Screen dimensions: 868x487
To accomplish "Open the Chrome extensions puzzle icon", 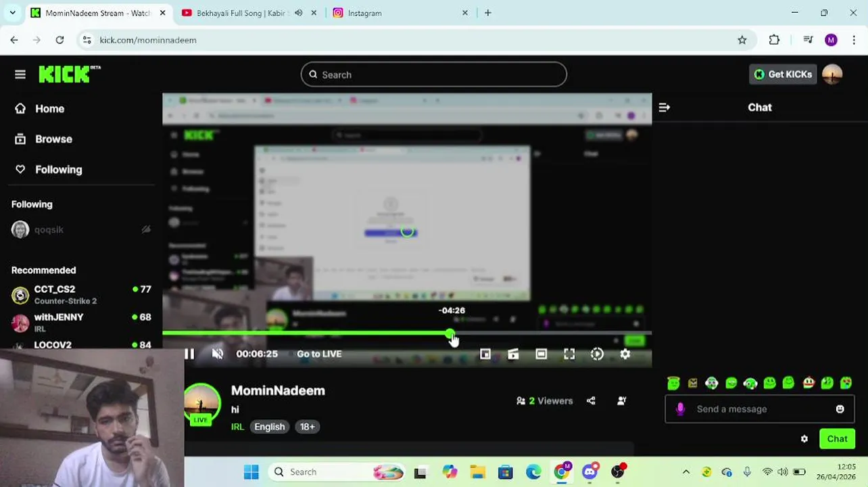I will point(774,40).
